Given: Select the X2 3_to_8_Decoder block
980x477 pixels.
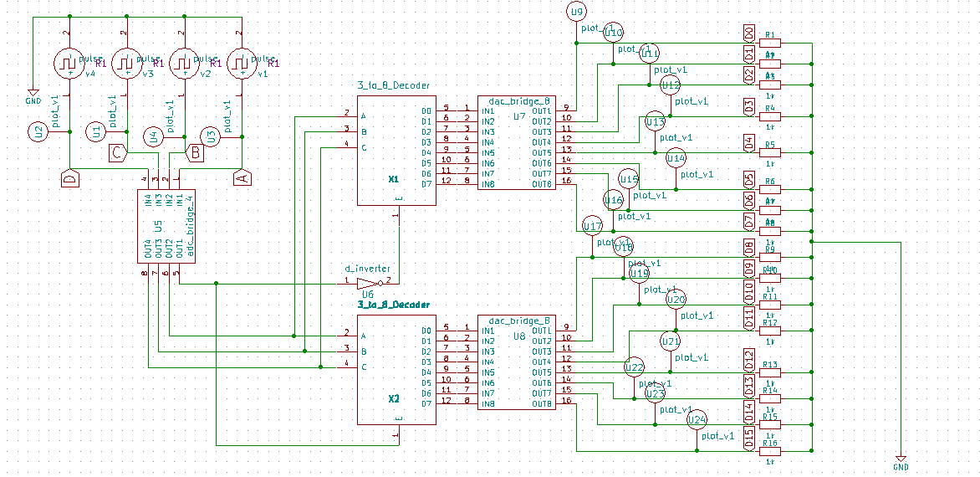Looking at the screenshot, I should [396, 369].
